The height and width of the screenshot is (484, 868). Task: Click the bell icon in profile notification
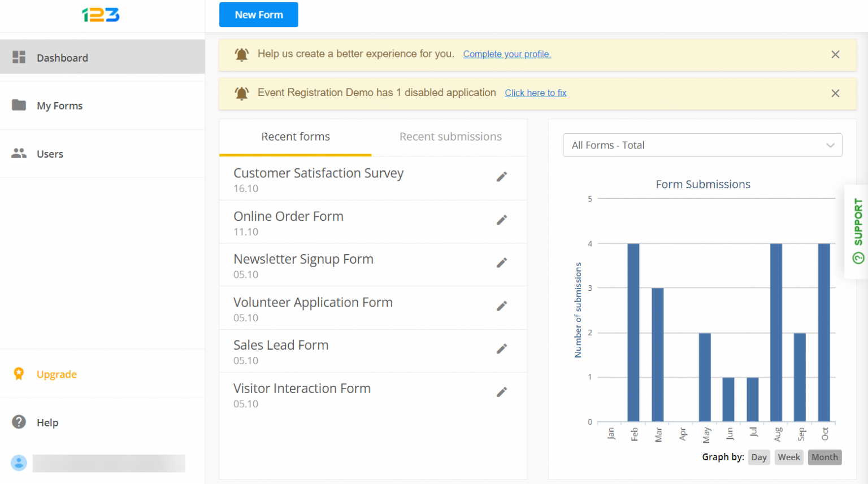pyautogui.click(x=242, y=54)
